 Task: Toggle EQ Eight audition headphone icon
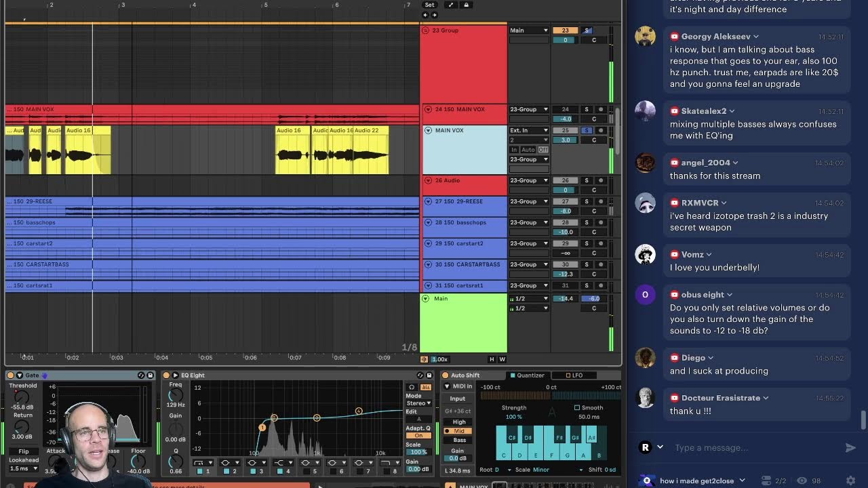(412, 387)
